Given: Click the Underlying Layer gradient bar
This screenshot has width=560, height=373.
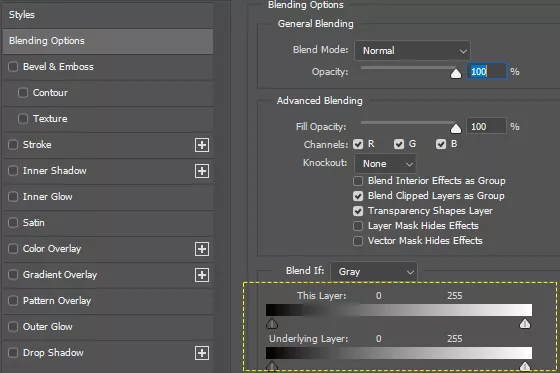Looking at the screenshot, I should click(399, 353).
